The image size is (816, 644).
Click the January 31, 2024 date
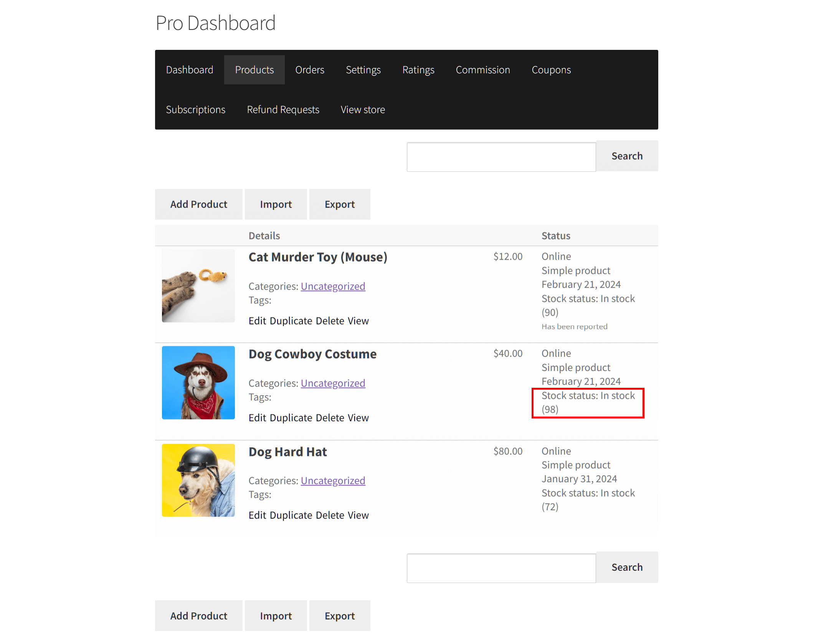(x=579, y=479)
